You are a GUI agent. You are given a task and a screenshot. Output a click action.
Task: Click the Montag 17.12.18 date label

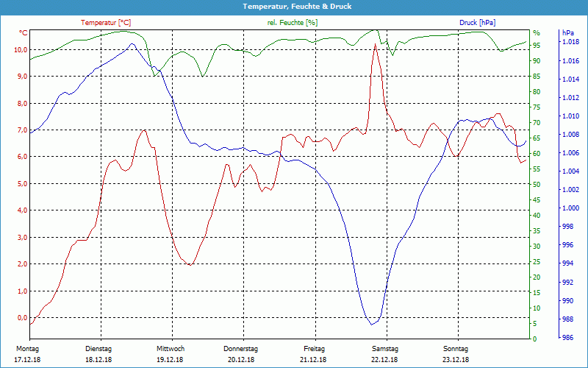pos(27,354)
